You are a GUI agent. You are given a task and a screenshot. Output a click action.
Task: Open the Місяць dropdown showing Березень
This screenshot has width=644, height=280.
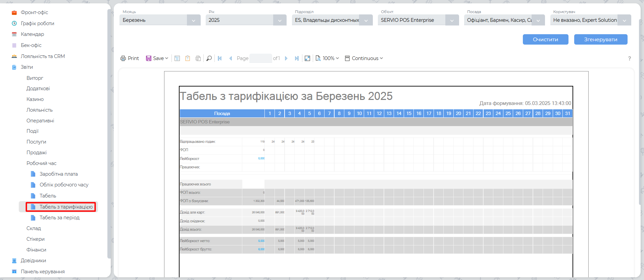(160, 20)
